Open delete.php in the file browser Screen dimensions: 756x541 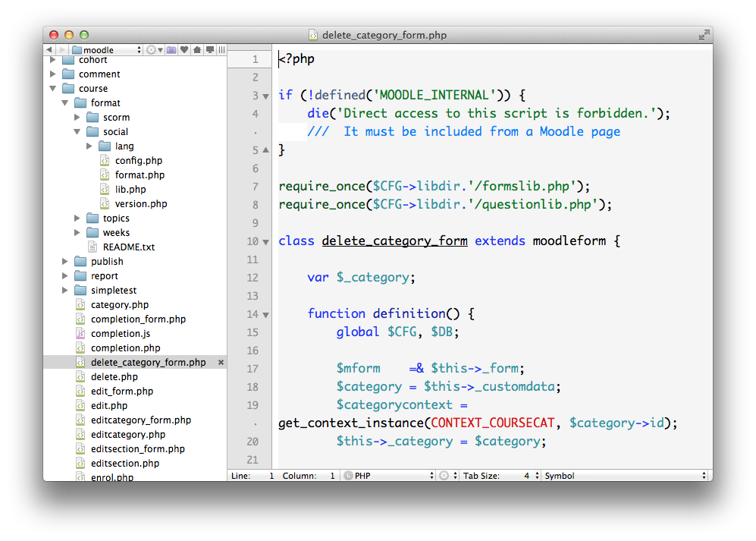[x=114, y=376]
